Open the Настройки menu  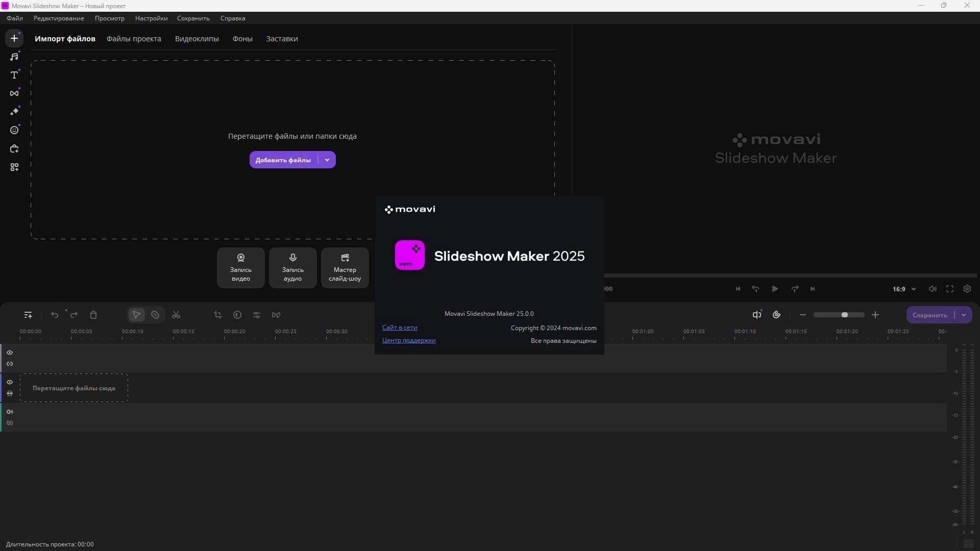[x=152, y=18]
